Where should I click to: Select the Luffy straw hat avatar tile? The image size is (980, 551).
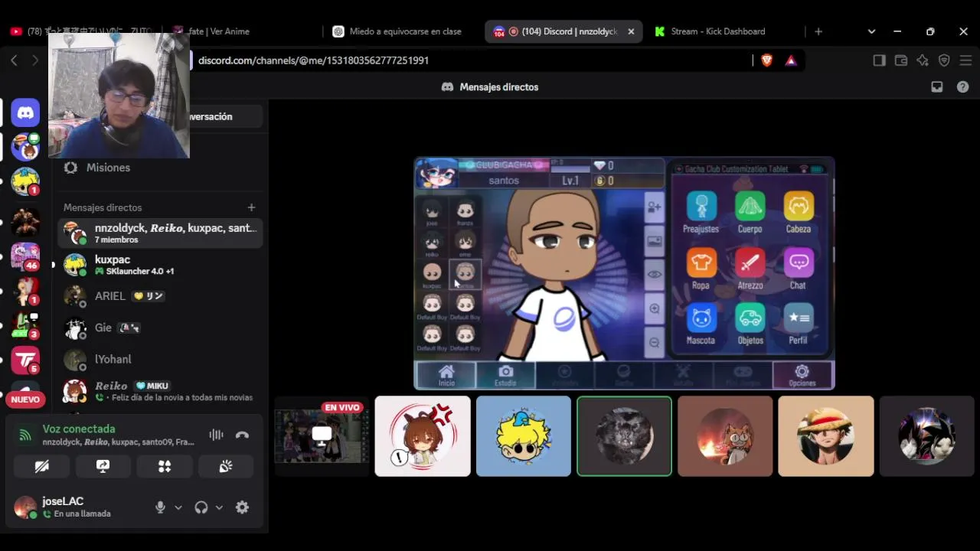[x=826, y=436]
